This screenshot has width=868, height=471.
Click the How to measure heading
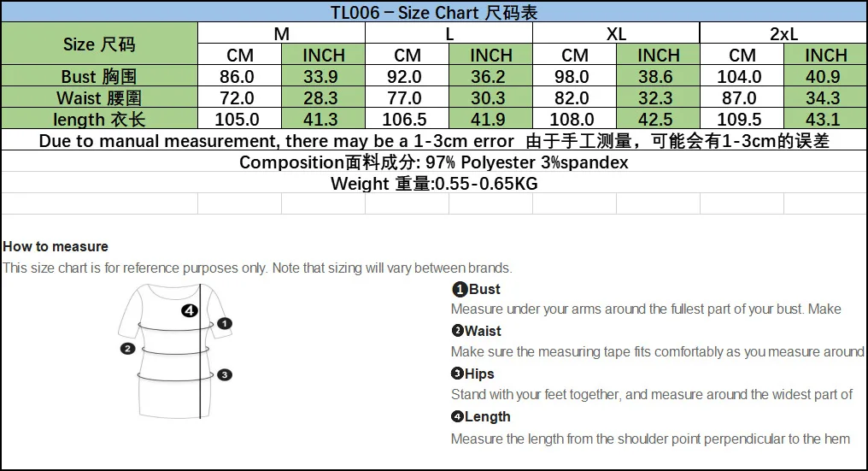tap(56, 246)
